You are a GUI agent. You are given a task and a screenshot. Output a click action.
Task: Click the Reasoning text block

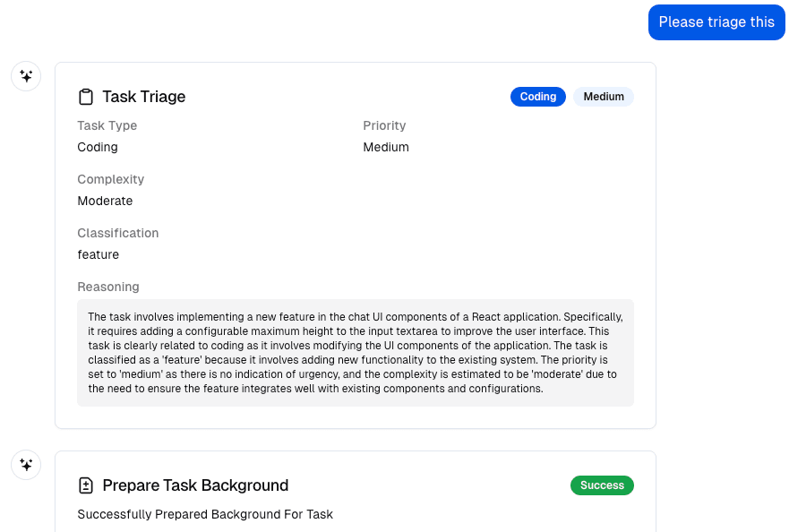[x=355, y=352]
